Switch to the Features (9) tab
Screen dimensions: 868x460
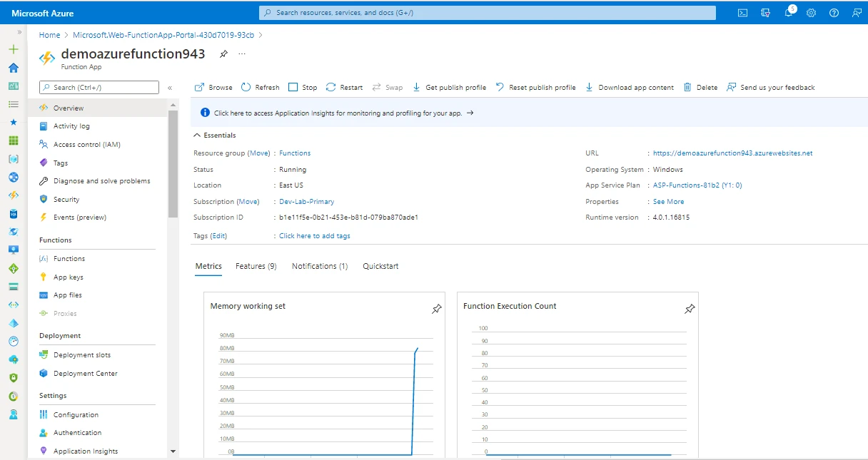tap(256, 265)
